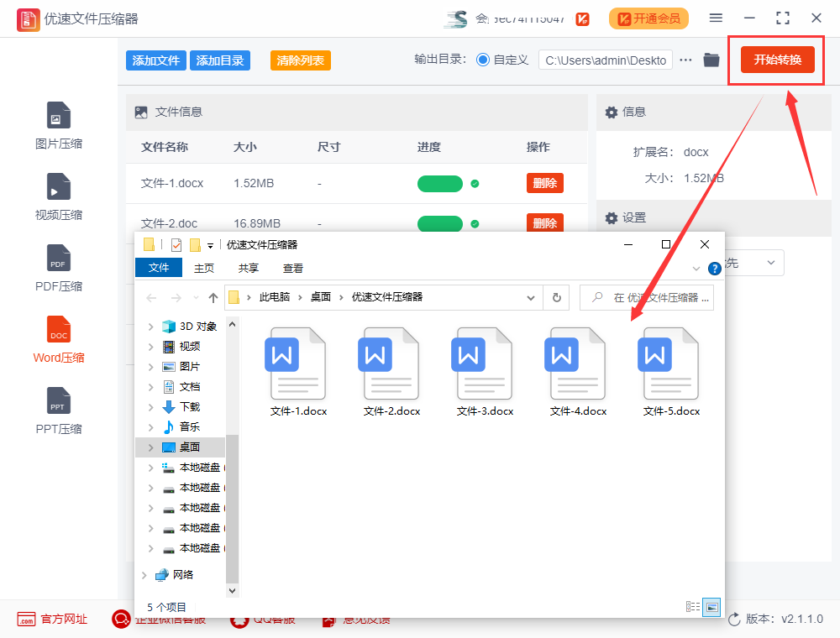Click the new folder quick access icon

click(195, 245)
